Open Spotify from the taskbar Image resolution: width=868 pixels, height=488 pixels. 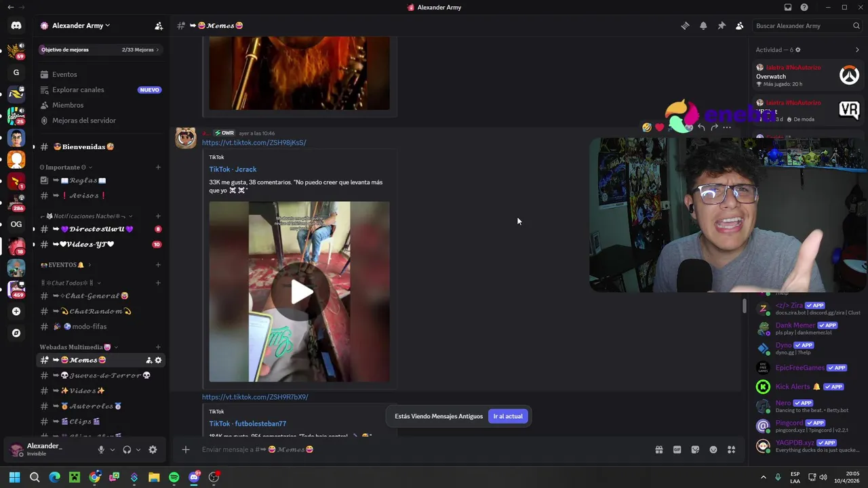pos(174,477)
